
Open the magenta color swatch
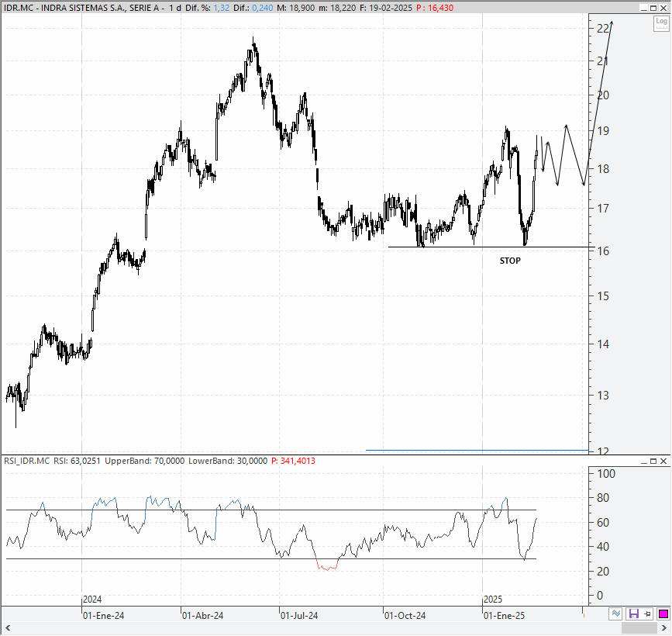pos(663,614)
